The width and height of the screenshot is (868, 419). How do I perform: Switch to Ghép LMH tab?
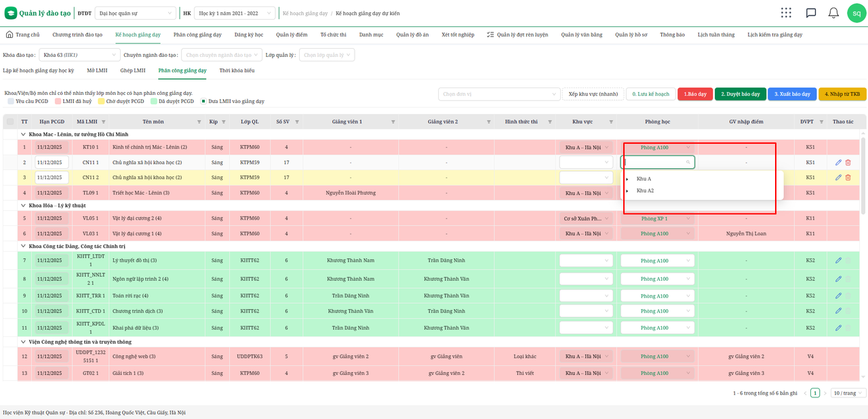[x=133, y=71]
